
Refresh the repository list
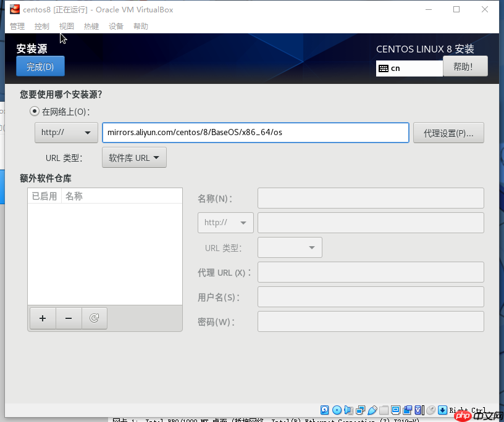[94, 318]
